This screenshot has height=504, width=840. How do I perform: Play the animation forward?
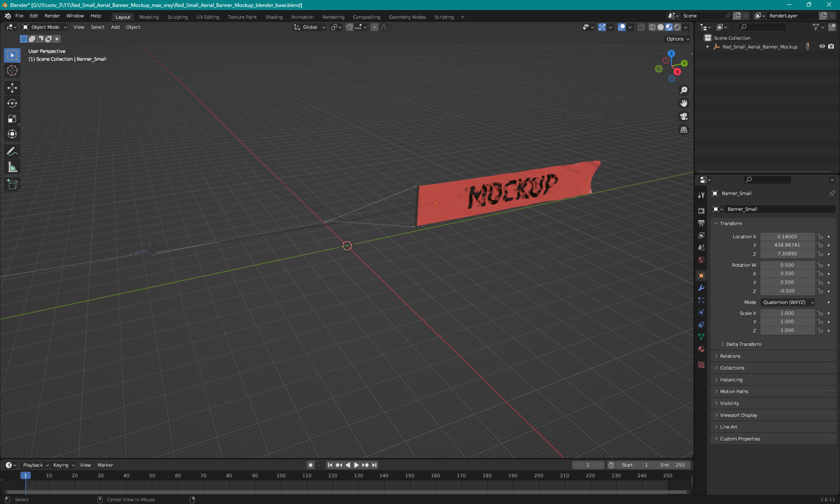tap(356, 465)
